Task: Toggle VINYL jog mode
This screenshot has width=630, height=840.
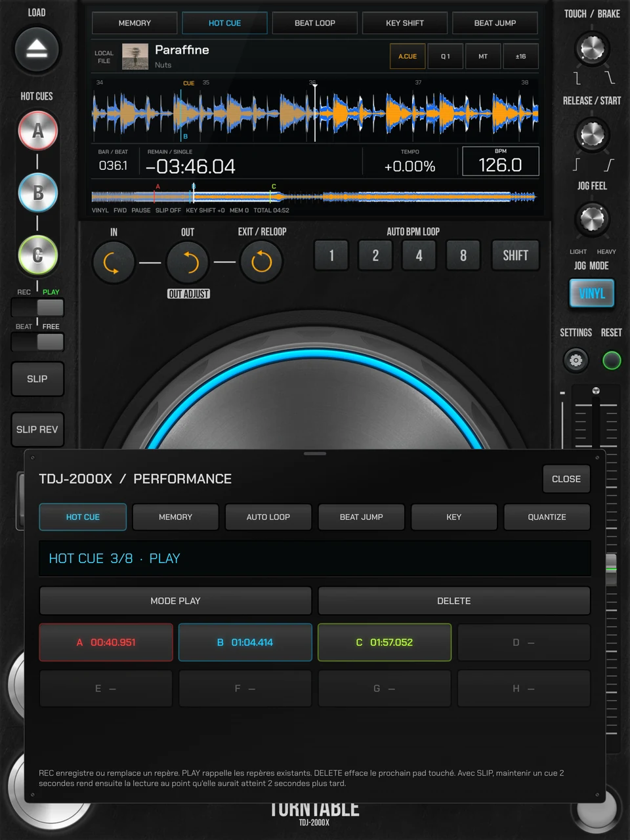Action: coord(592,293)
